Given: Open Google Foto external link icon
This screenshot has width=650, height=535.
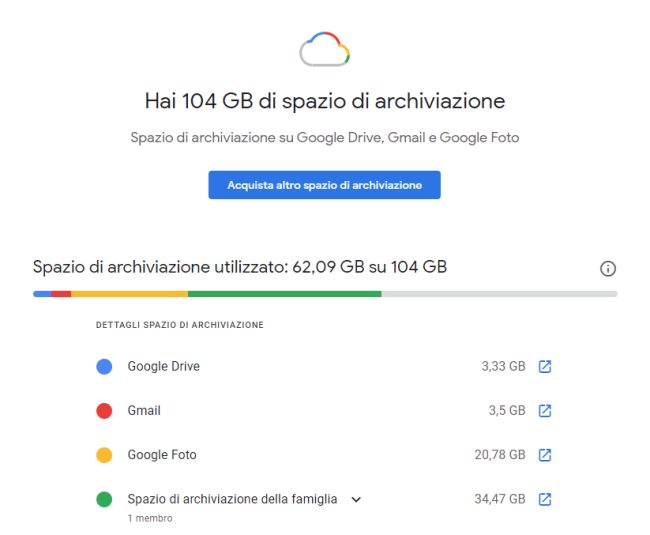Looking at the screenshot, I should click(545, 455).
